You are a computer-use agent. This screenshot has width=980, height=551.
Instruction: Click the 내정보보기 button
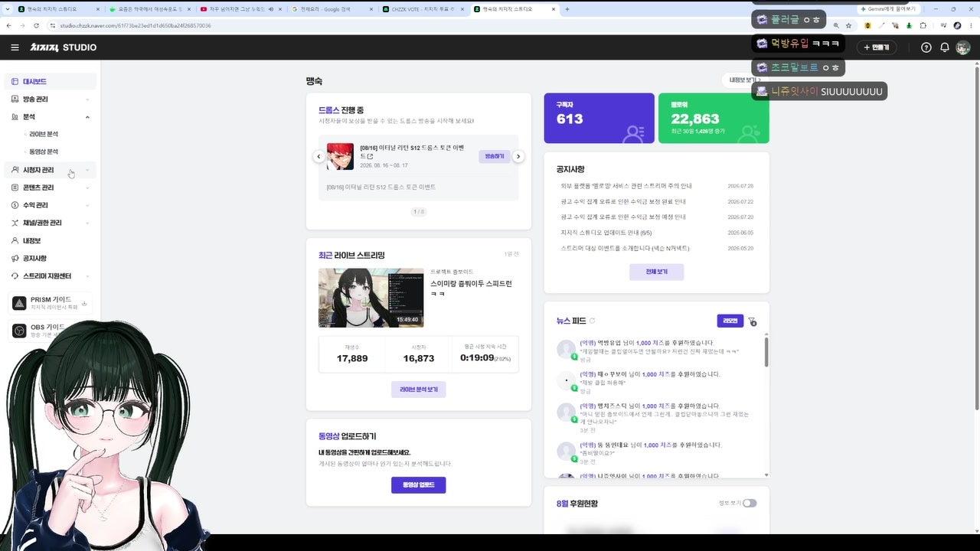pyautogui.click(x=745, y=80)
